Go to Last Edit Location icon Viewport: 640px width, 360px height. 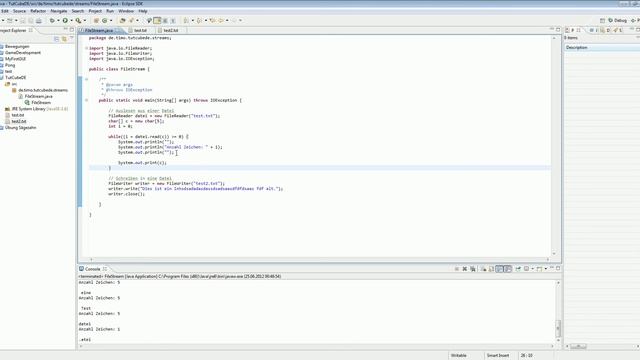[213, 20]
